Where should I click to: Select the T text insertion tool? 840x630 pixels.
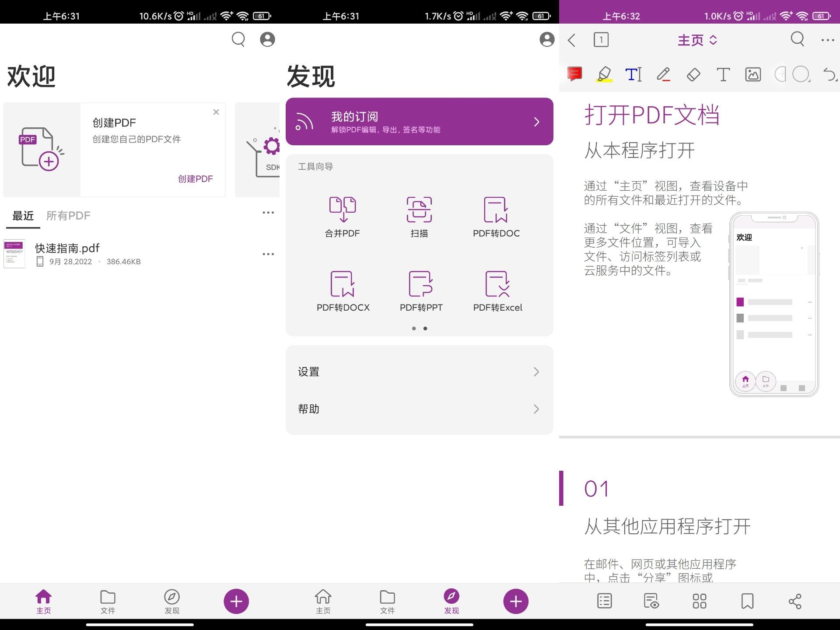point(723,74)
